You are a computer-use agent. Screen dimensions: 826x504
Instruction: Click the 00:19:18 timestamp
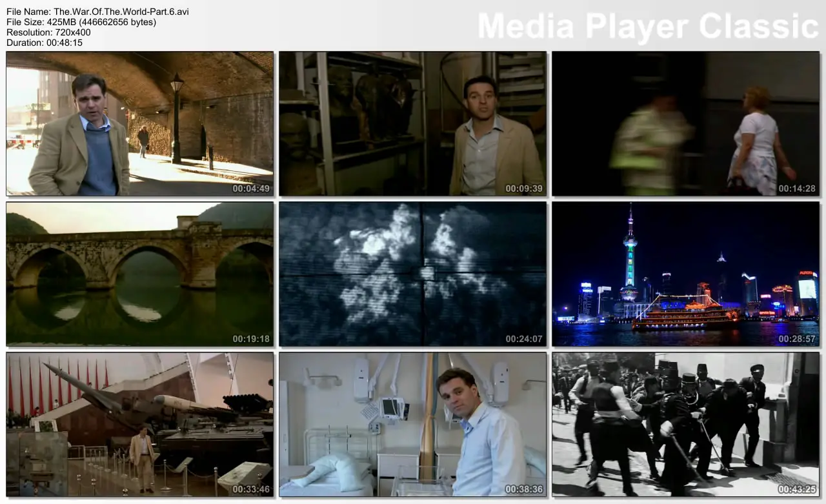click(251, 339)
